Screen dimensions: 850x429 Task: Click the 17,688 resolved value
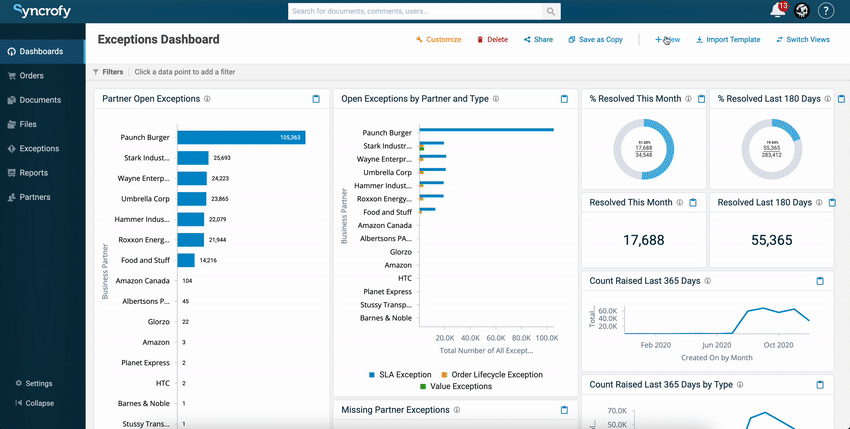643,240
